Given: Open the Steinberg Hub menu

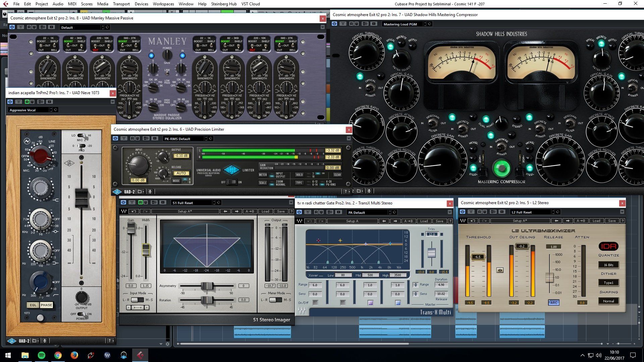Looking at the screenshot, I should click(224, 4).
